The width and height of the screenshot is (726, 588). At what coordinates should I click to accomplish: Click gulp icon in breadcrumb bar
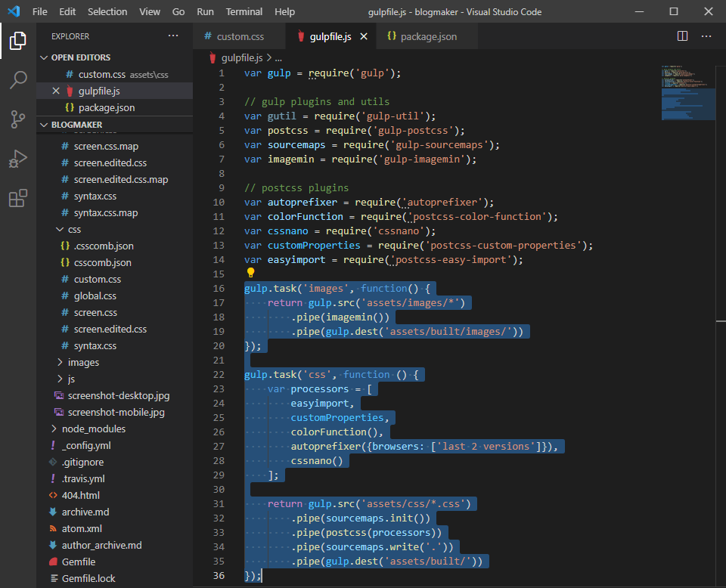[x=213, y=58]
